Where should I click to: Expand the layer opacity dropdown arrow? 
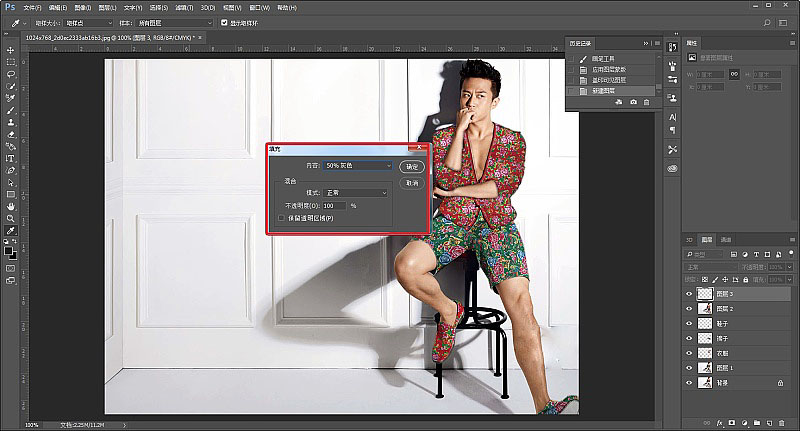point(790,267)
